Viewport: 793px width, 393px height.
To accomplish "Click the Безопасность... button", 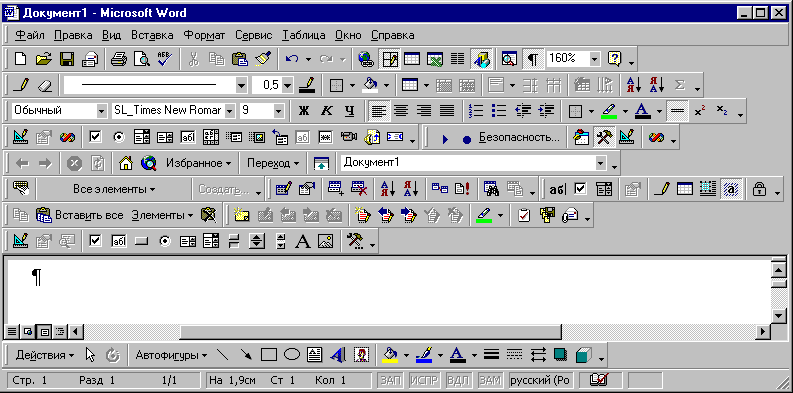I will 519,137.
